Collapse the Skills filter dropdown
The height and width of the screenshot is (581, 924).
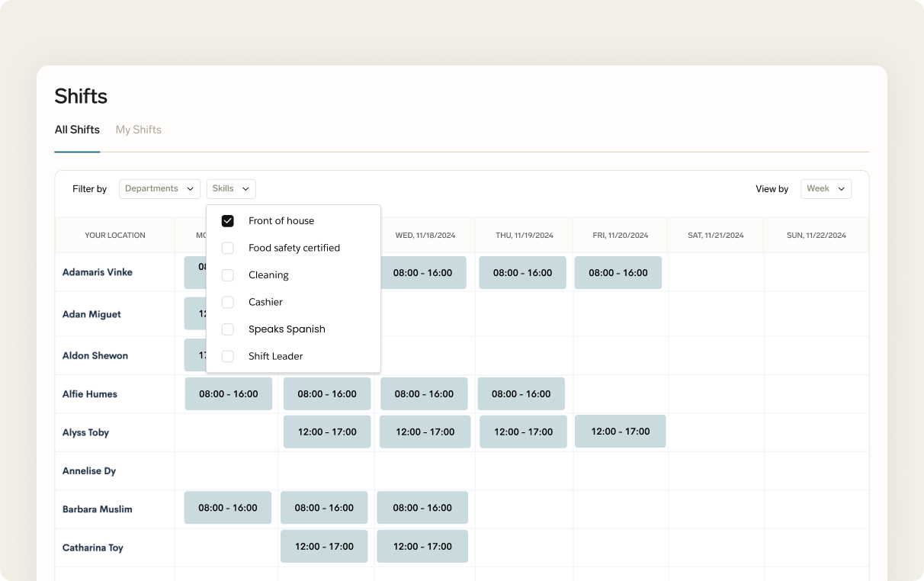[x=231, y=189]
